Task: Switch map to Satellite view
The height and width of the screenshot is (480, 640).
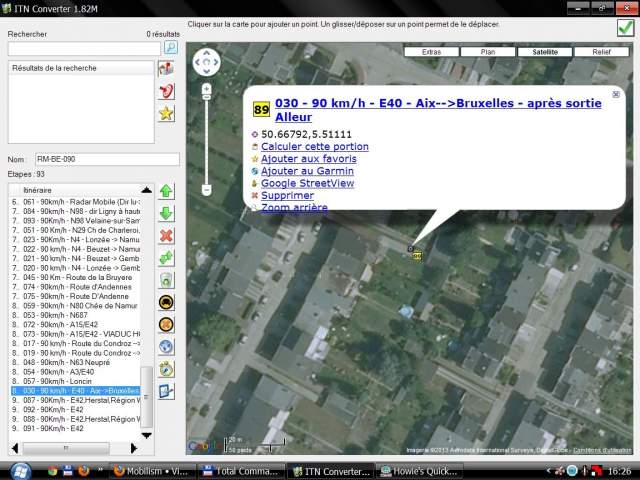Action: coord(545,51)
